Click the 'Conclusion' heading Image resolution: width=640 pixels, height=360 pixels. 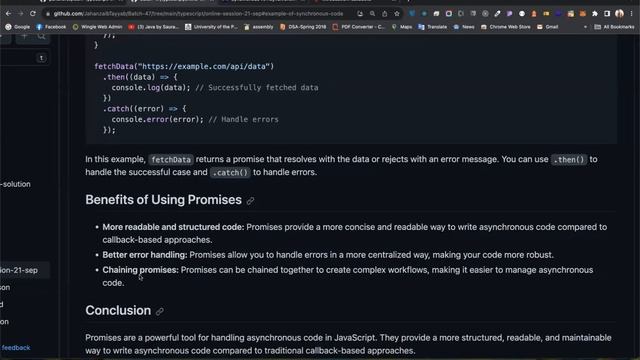[118, 310]
